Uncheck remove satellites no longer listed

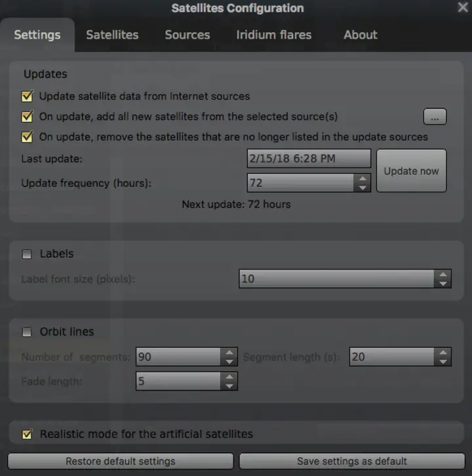27,137
